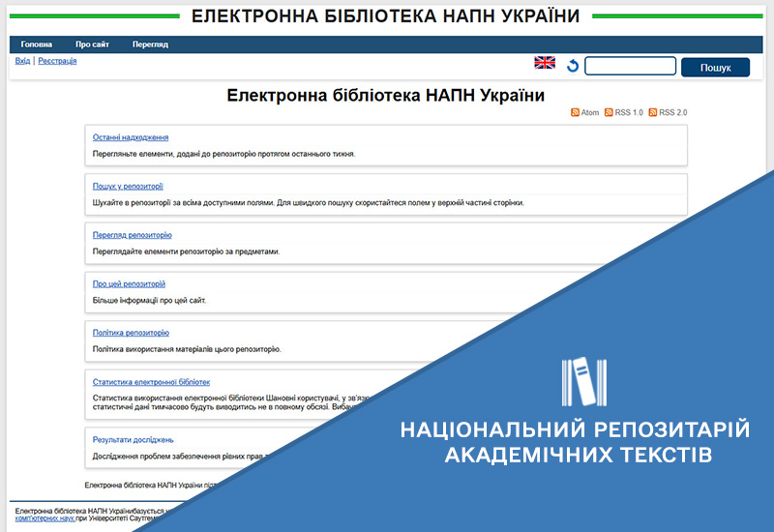The image size is (774, 532).
Task: Click the top banner ЕЛЕКТРОННА БІБЛІОТЕКА НАПН УКРАЇНИ
Action: coord(385,16)
